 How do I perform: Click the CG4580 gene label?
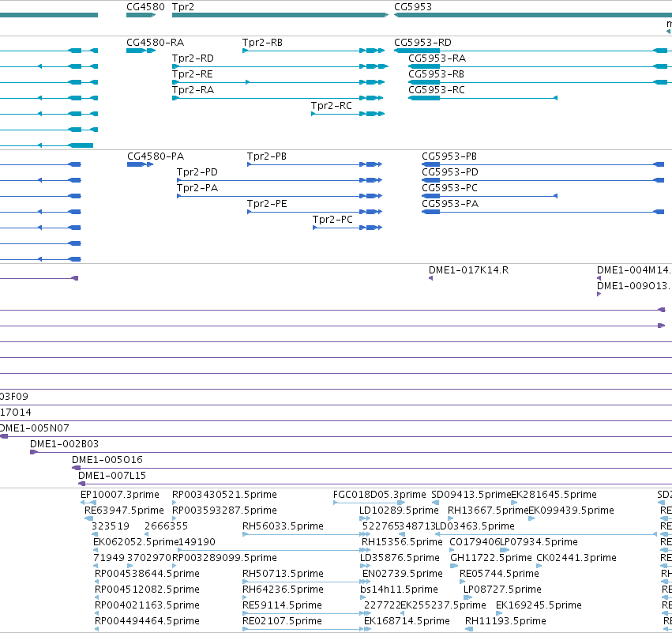[x=145, y=7]
